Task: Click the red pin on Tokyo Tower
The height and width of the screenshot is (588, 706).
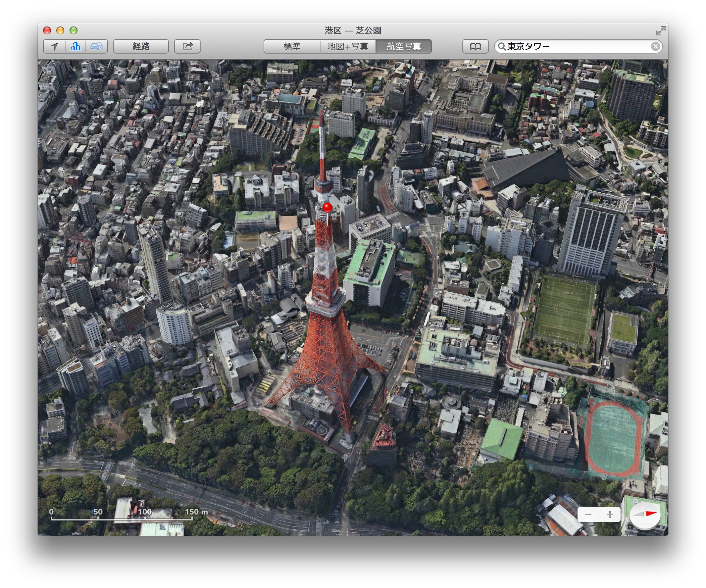Action: click(327, 208)
